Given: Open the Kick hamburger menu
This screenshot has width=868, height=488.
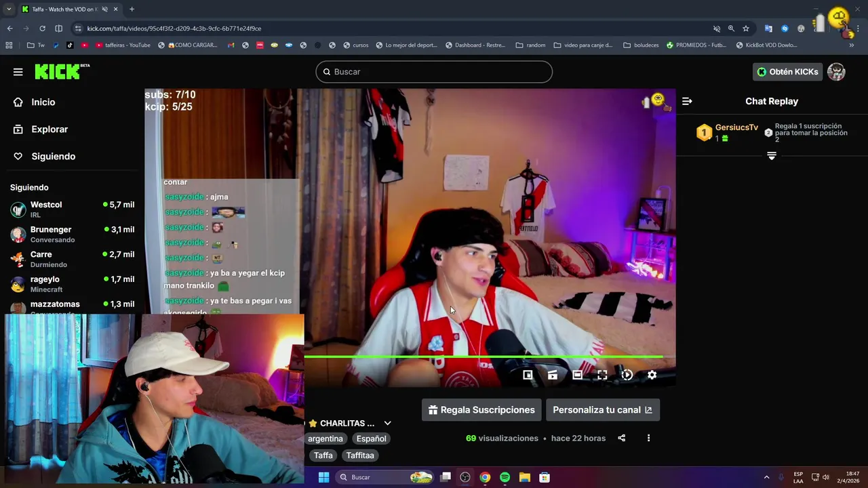Looking at the screenshot, I should (18, 72).
